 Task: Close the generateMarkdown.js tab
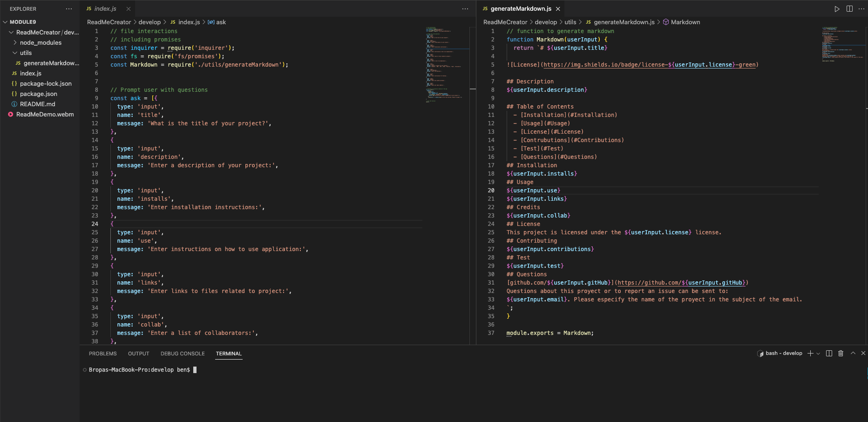pyautogui.click(x=558, y=9)
